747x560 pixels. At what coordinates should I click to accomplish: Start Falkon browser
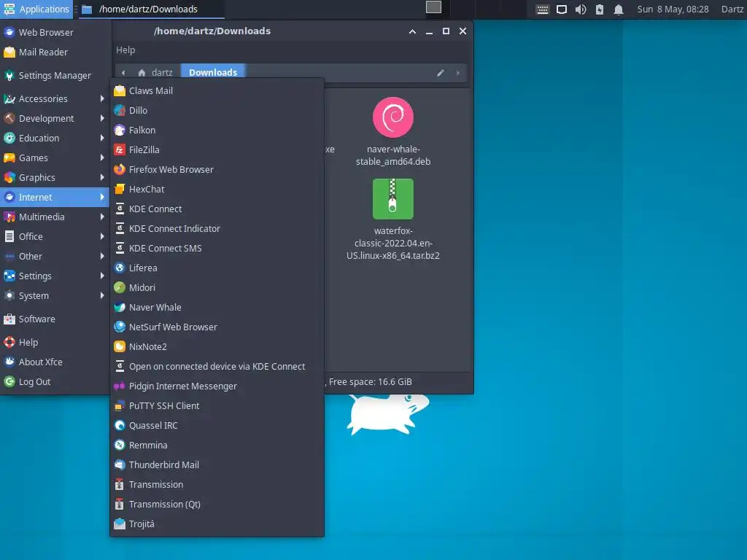tap(217, 130)
